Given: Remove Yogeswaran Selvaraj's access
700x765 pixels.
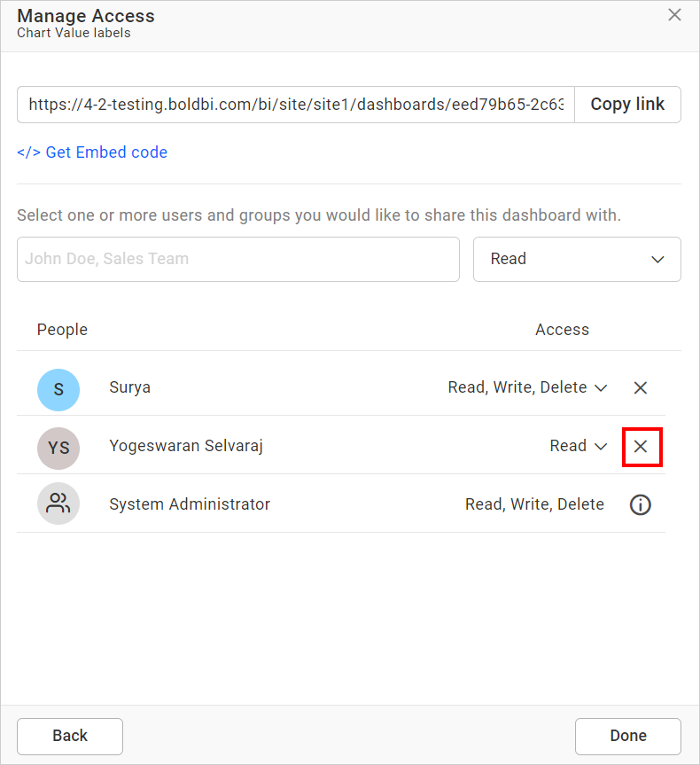Looking at the screenshot, I should click(x=641, y=446).
